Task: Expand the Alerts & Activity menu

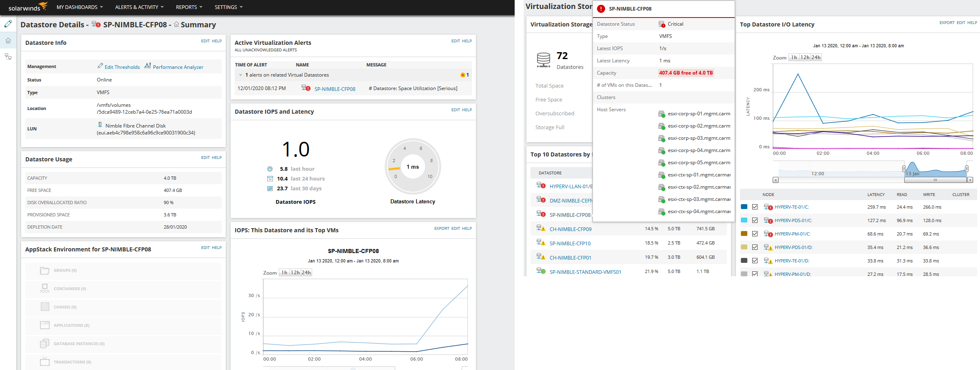Action: [139, 7]
